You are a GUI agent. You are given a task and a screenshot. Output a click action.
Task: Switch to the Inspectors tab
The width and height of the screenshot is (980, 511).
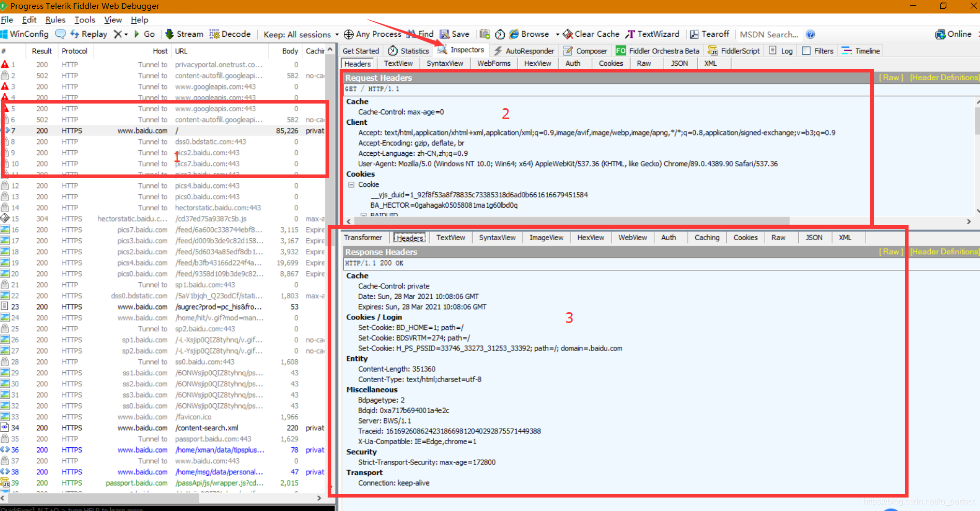(461, 50)
